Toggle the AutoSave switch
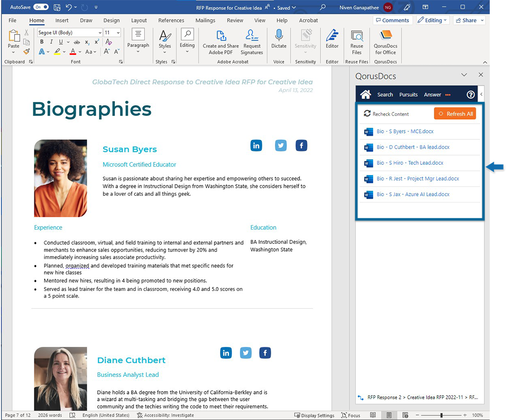 point(41,7)
